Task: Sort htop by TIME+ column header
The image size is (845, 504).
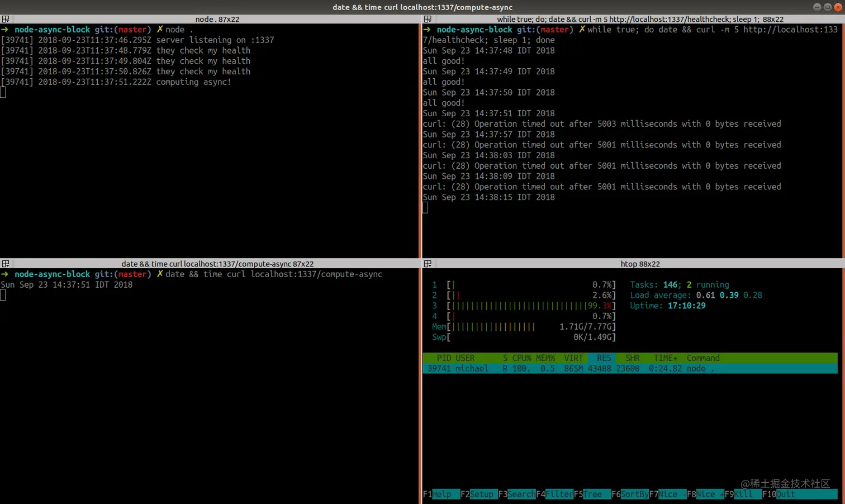Action: (x=666, y=358)
